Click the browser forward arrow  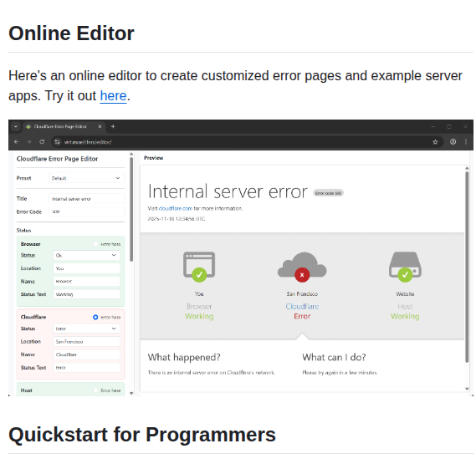click(29, 141)
